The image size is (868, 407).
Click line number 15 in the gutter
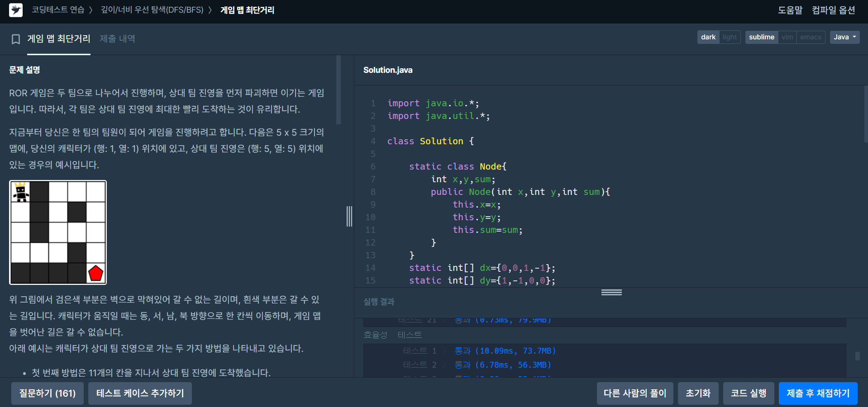pyautogui.click(x=370, y=280)
